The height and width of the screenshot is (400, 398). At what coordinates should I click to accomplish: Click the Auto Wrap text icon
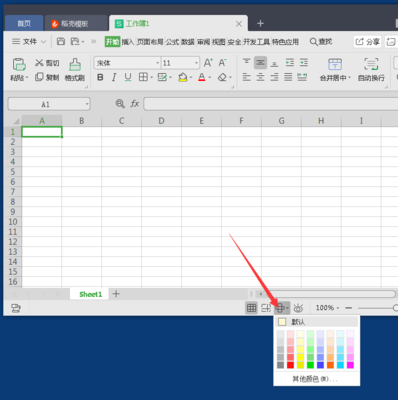point(371,64)
